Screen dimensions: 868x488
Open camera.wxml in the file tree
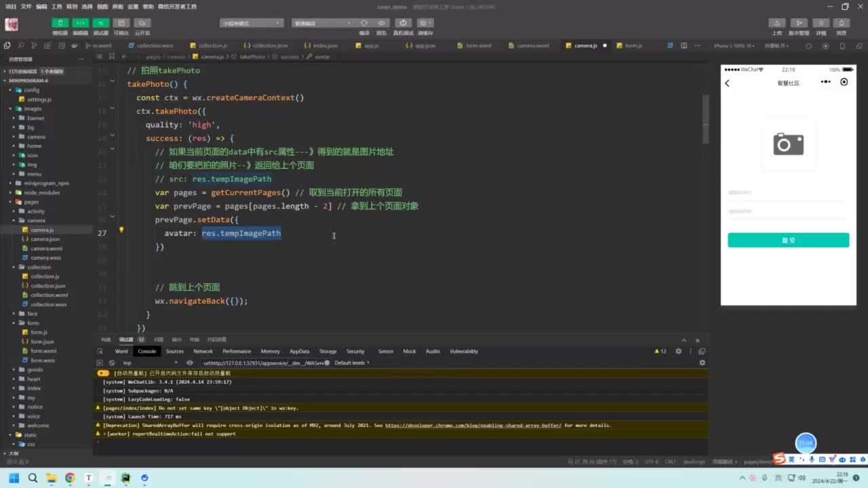tap(46, 249)
